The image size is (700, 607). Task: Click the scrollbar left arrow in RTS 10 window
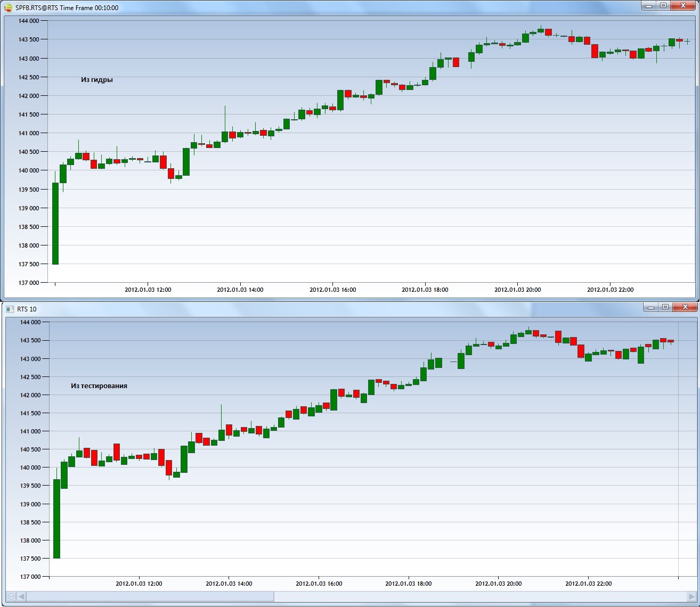(x=22, y=596)
